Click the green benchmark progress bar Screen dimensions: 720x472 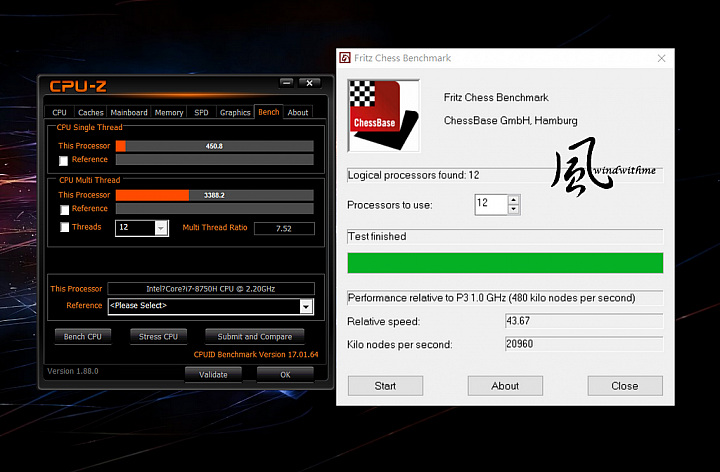pyautogui.click(x=505, y=263)
